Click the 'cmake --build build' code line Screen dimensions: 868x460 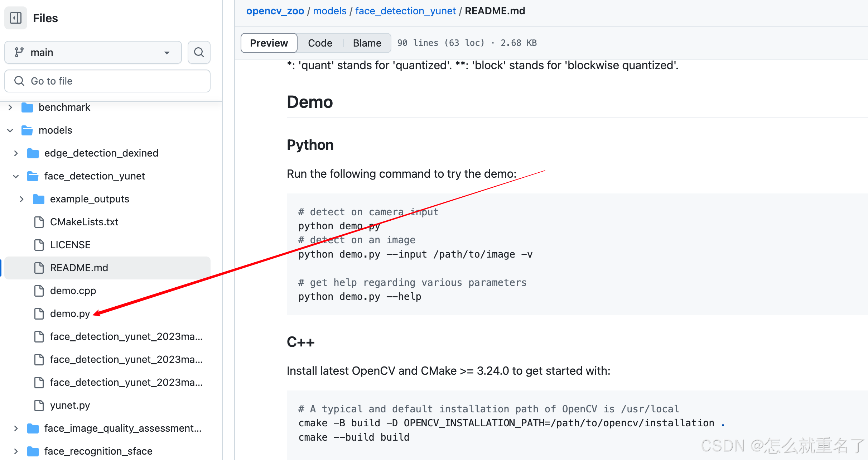point(354,437)
